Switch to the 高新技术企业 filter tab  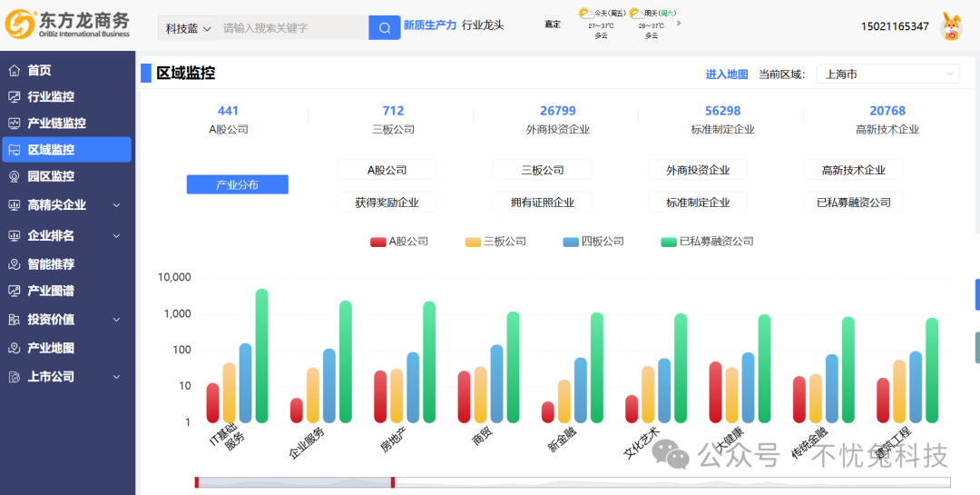[x=853, y=170]
